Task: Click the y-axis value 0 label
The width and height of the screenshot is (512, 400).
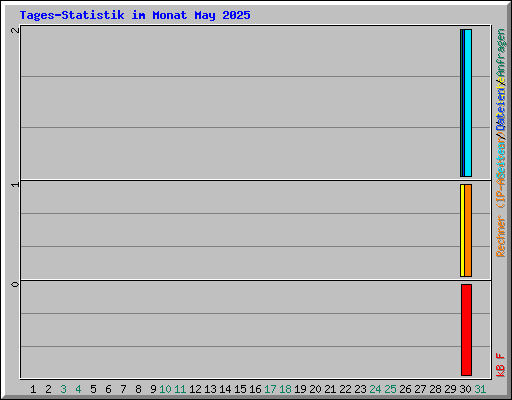Action: [x=15, y=284]
